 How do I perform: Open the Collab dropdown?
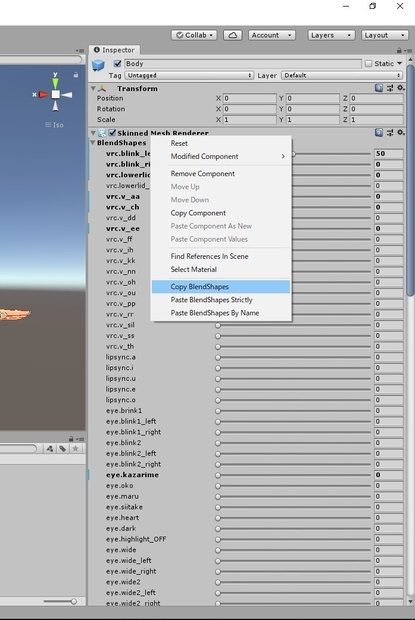click(194, 35)
